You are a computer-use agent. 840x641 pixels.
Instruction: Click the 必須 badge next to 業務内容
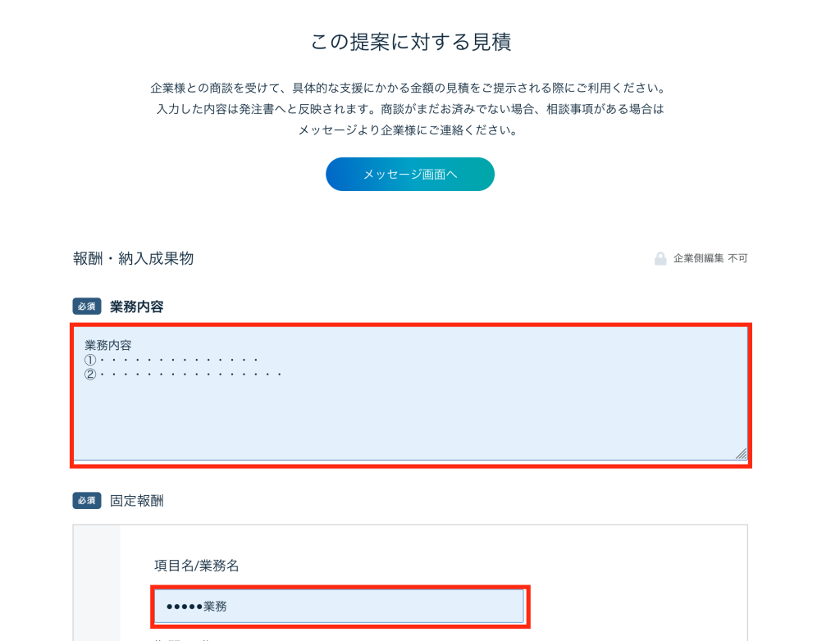pyautogui.click(x=87, y=307)
